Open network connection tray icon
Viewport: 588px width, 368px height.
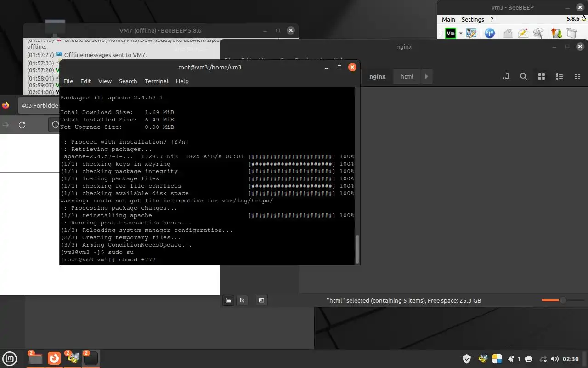point(543,359)
